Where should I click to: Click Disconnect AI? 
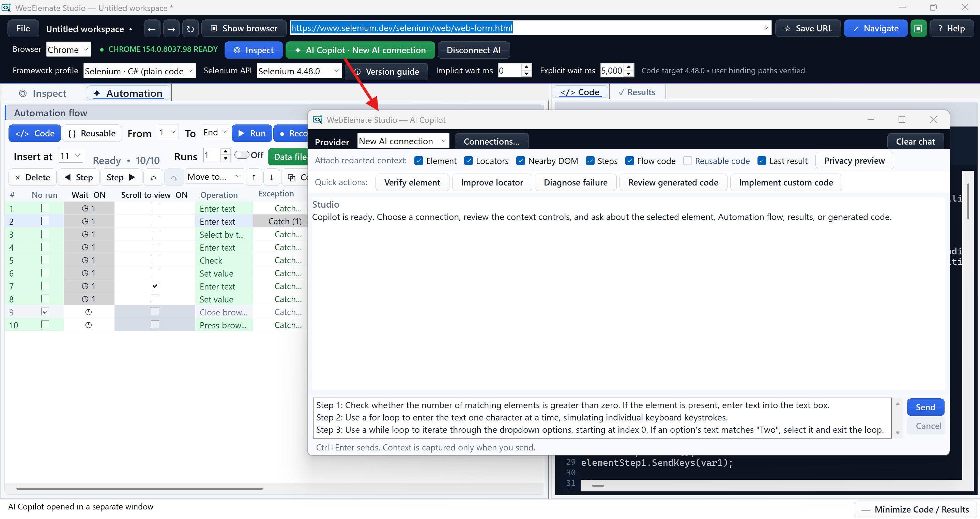coord(473,50)
